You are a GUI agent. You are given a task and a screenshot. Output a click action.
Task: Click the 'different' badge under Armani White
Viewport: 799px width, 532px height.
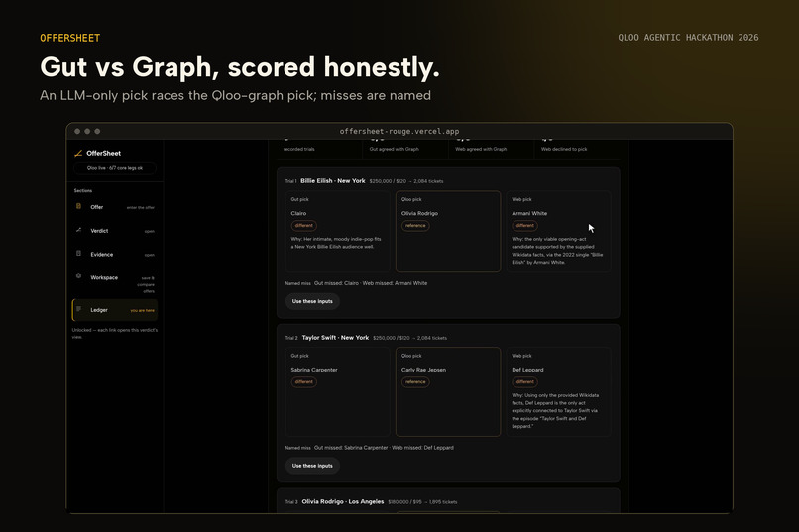point(524,226)
